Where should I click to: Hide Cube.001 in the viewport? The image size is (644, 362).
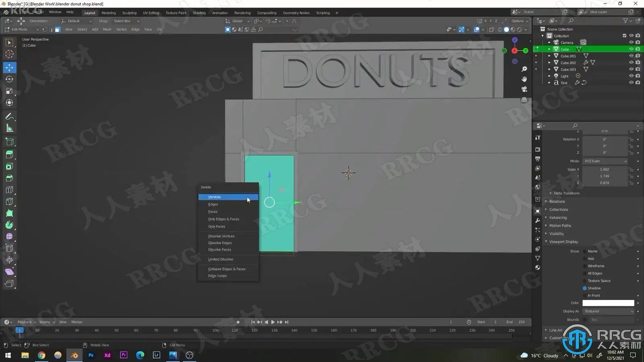coord(631,56)
